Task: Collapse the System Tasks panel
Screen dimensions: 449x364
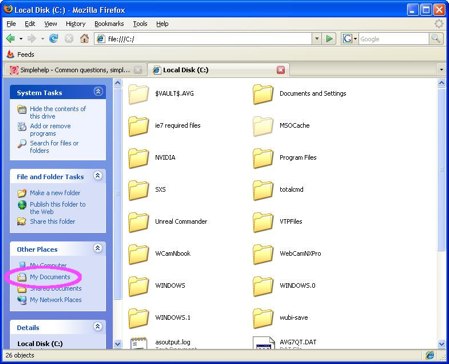Action: click(x=98, y=91)
